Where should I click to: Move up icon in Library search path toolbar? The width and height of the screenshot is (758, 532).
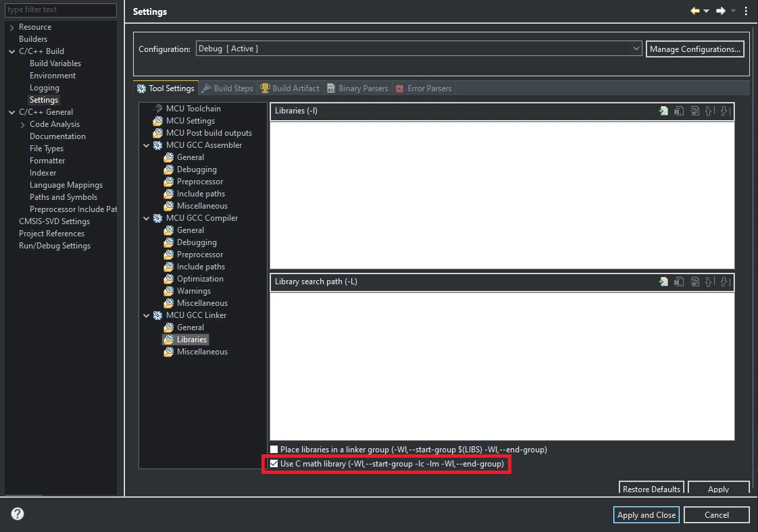(x=709, y=282)
